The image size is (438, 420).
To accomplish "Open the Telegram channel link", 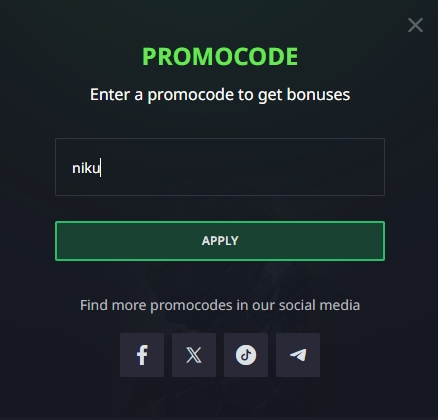I will coord(298,355).
